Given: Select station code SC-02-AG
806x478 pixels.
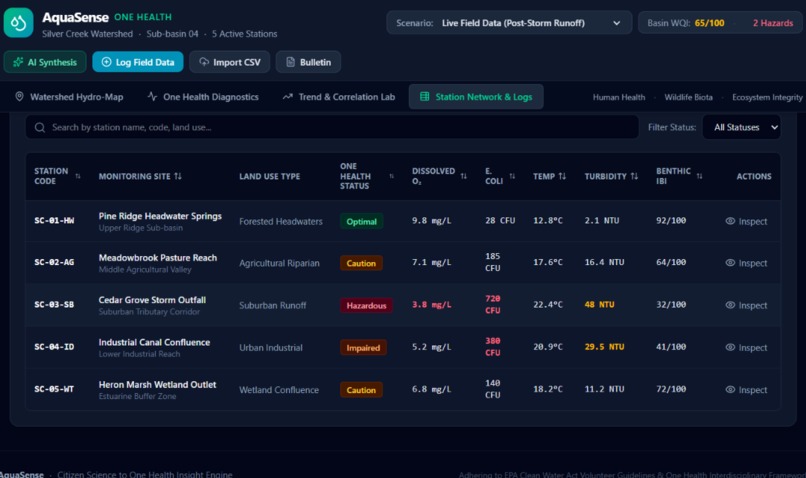Looking at the screenshot, I should tap(54, 262).
